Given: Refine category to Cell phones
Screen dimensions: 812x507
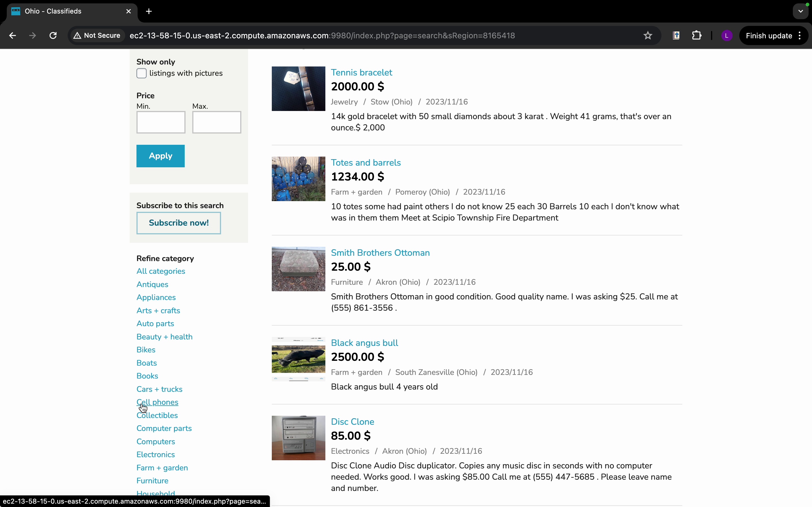Looking at the screenshot, I should click(x=157, y=402).
